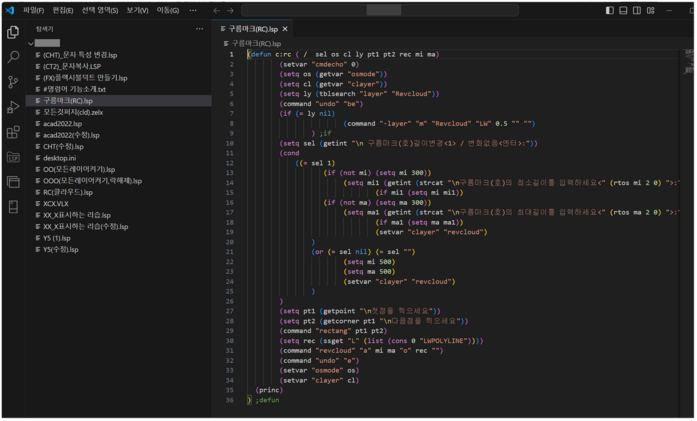Click the VS Code logo icon

[10, 10]
